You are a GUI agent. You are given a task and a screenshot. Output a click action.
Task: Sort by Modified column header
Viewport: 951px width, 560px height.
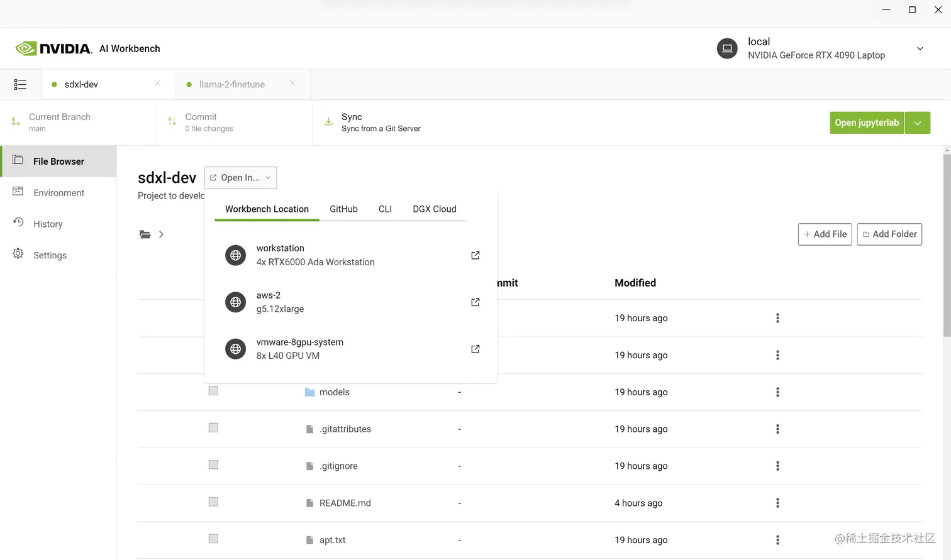pos(635,283)
